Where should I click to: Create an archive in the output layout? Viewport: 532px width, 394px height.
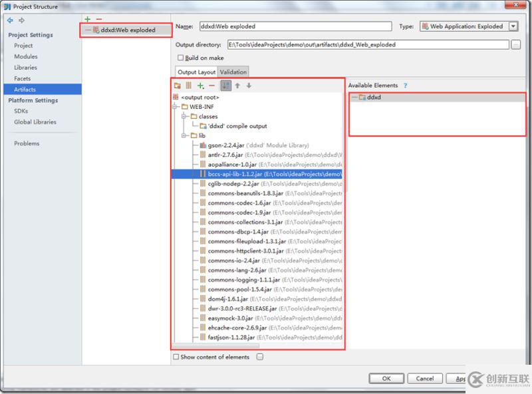pyautogui.click(x=189, y=86)
